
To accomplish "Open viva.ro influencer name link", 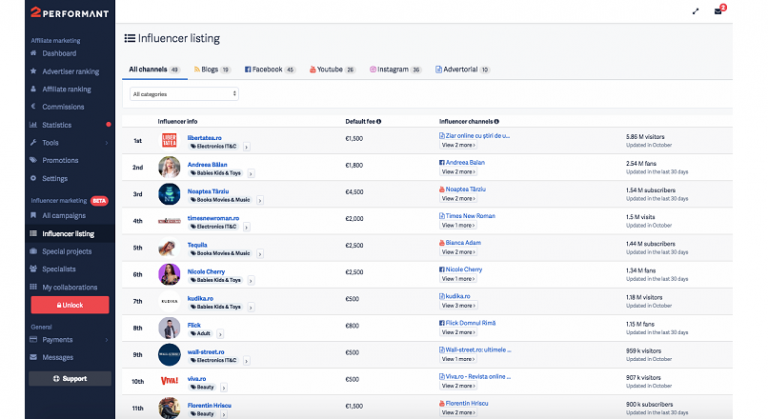I will pyautogui.click(x=196, y=378).
